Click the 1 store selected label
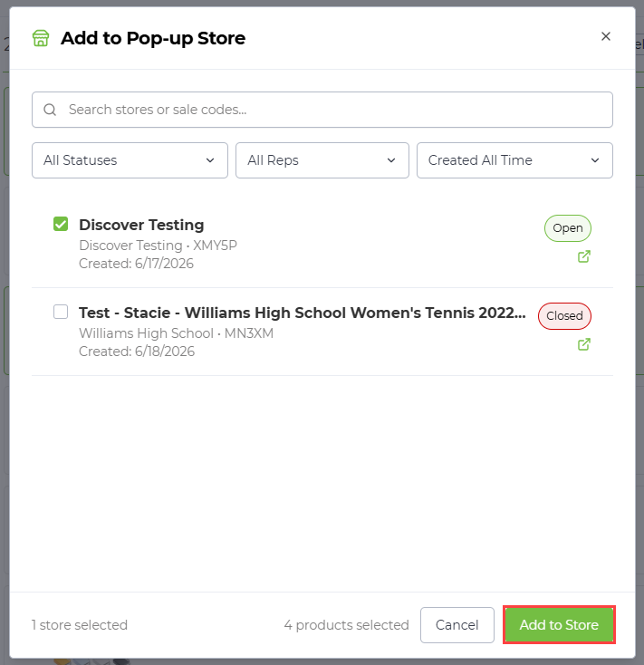The image size is (644, 665). click(80, 625)
